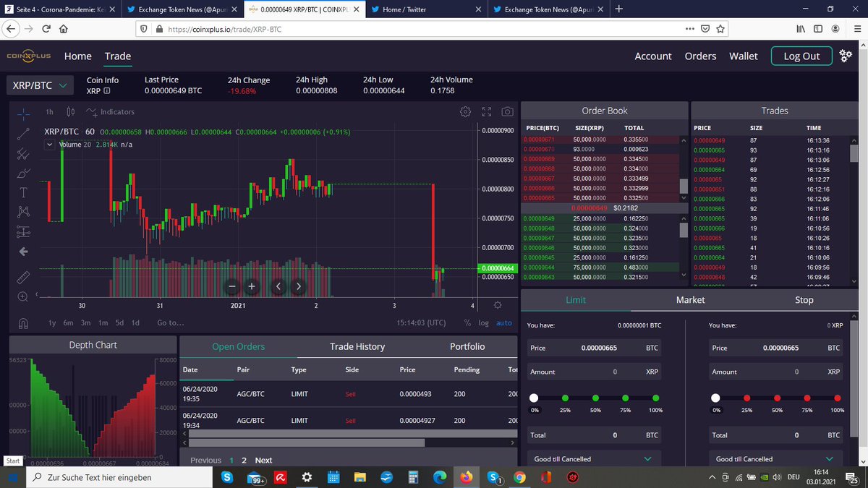This screenshot has width=868, height=488.
Task: Go to Previous page of open orders
Action: (x=205, y=460)
